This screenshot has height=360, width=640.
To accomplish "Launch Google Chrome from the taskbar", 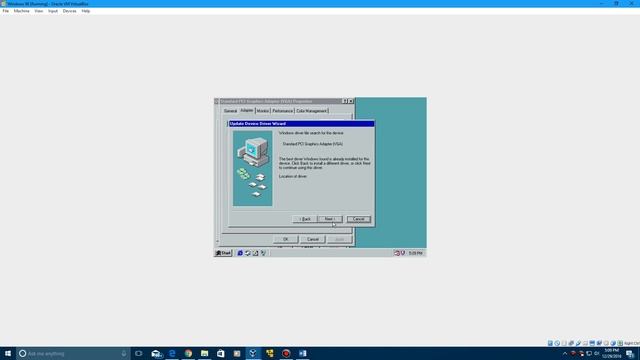I will (x=188, y=353).
